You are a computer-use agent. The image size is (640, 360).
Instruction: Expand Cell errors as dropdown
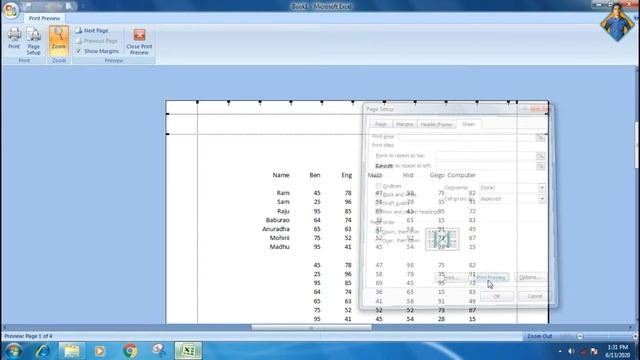coord(542,199)
